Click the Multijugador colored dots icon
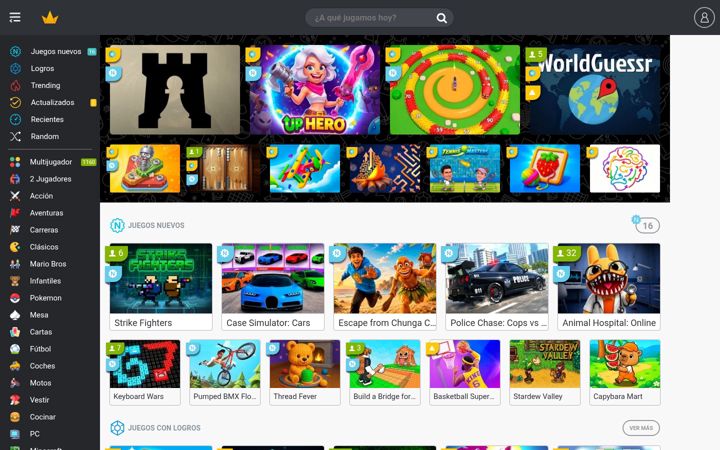The height and width of the screenshot is (450, 720). pos(15,162)
